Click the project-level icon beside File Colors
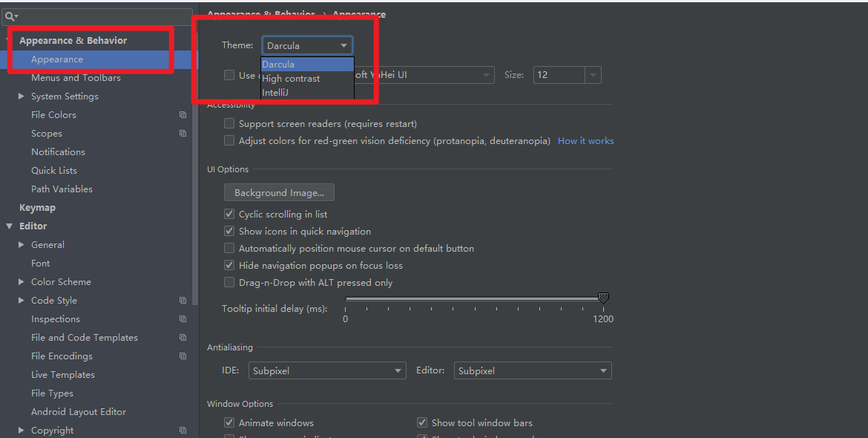The image size is (868, 438). 183,115
